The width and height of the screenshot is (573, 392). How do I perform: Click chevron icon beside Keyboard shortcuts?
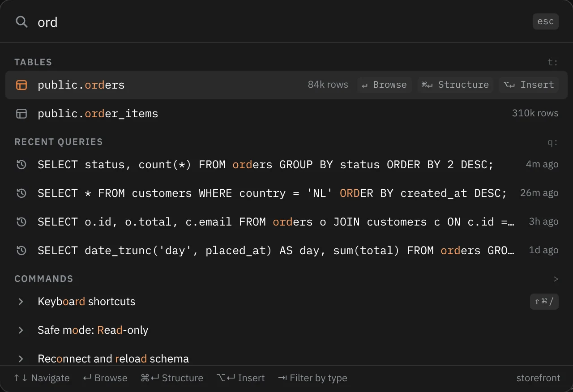coord(21,302)
